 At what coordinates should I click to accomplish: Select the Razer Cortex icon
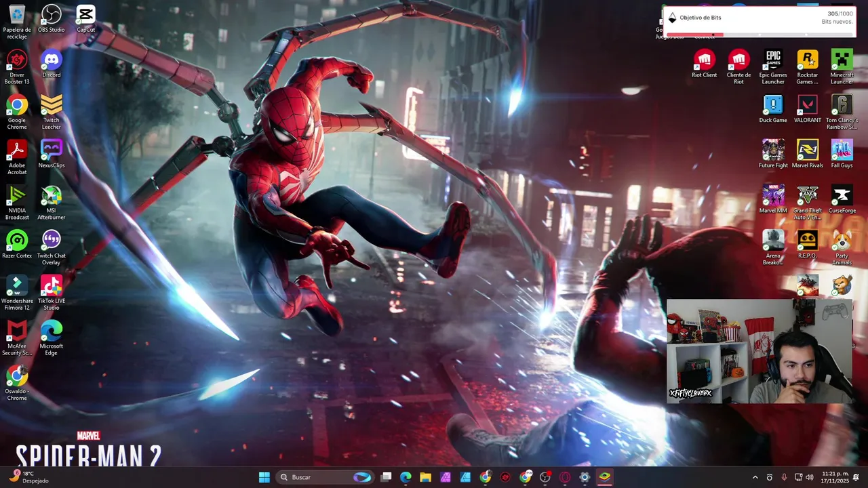coord(17,245)
